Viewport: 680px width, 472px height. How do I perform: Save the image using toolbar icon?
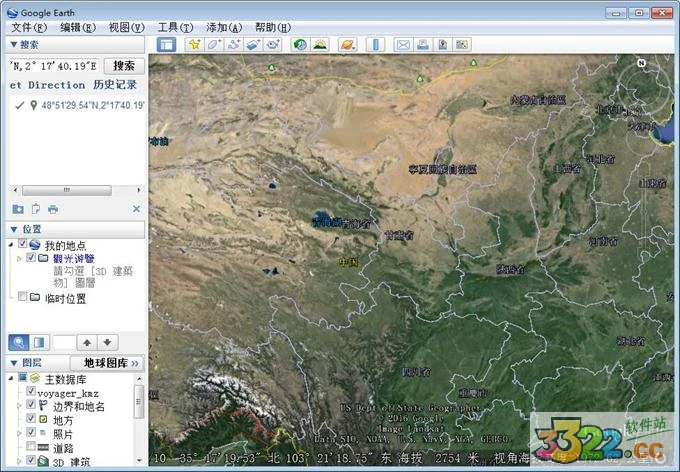442,44
